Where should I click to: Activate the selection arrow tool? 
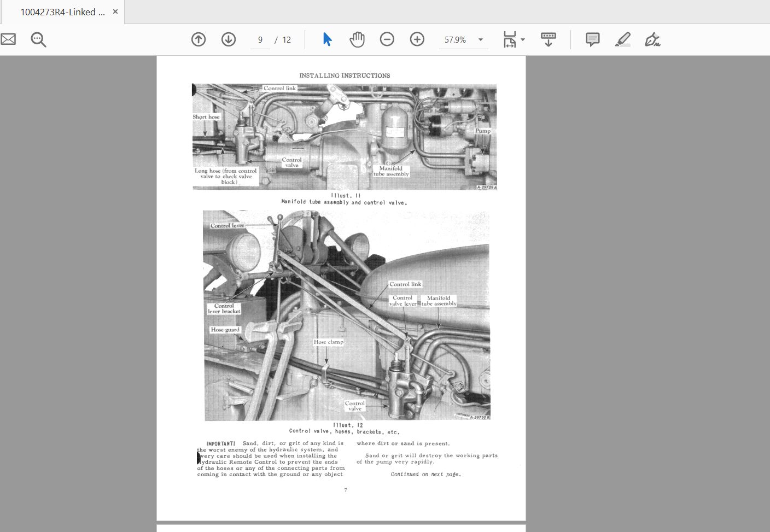tap(327, 39)
